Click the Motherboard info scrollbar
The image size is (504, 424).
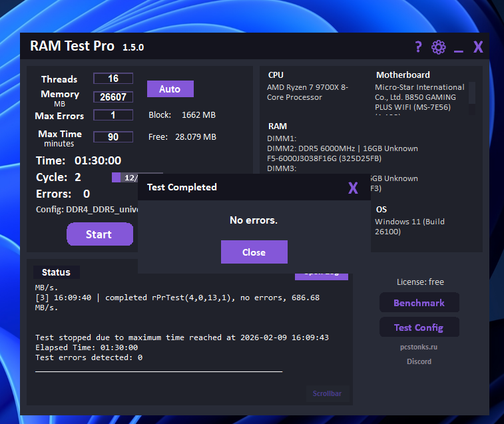click(x=472, y=98)
